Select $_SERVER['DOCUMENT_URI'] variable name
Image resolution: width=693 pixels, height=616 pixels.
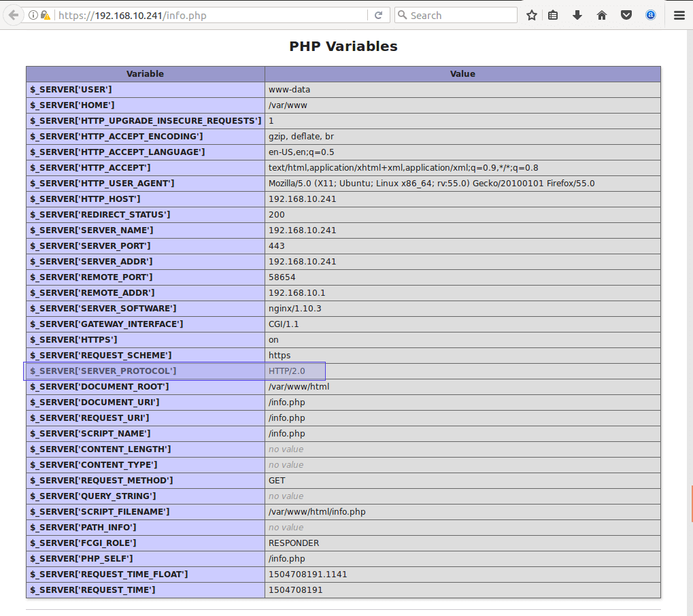(95, 403)
